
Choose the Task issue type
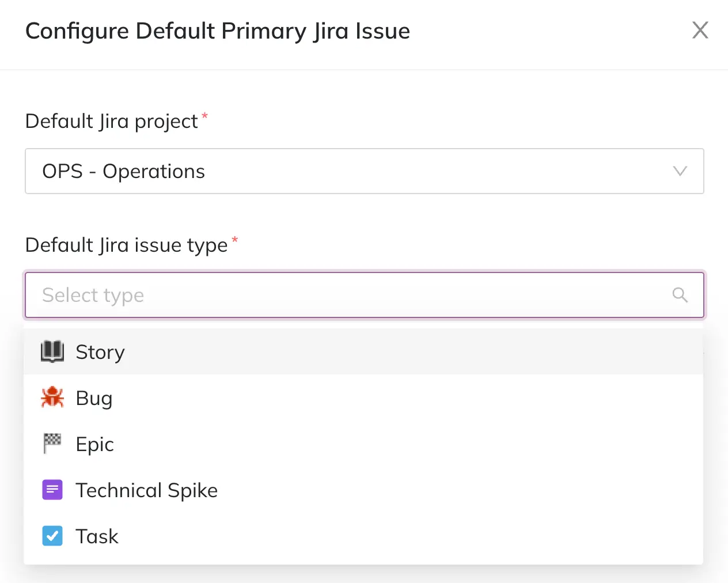[97, 536]
